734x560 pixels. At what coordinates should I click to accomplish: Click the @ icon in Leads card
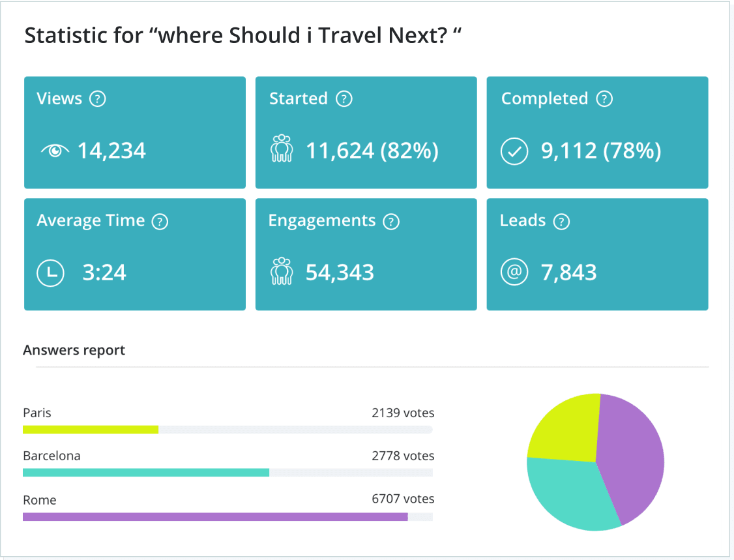514,273
